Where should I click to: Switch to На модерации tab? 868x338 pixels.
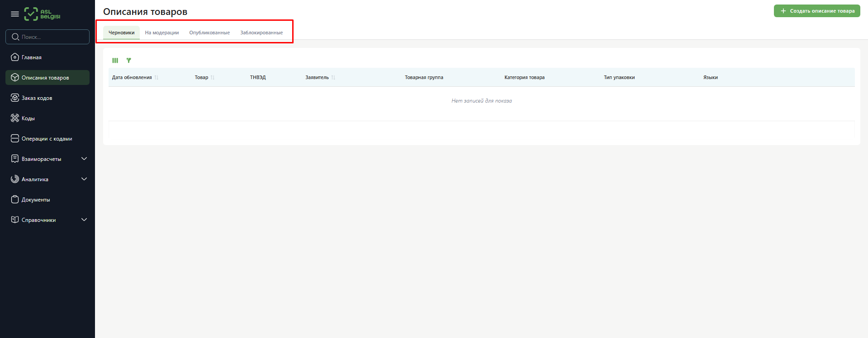pyautogui.click(x=162, y=33)
